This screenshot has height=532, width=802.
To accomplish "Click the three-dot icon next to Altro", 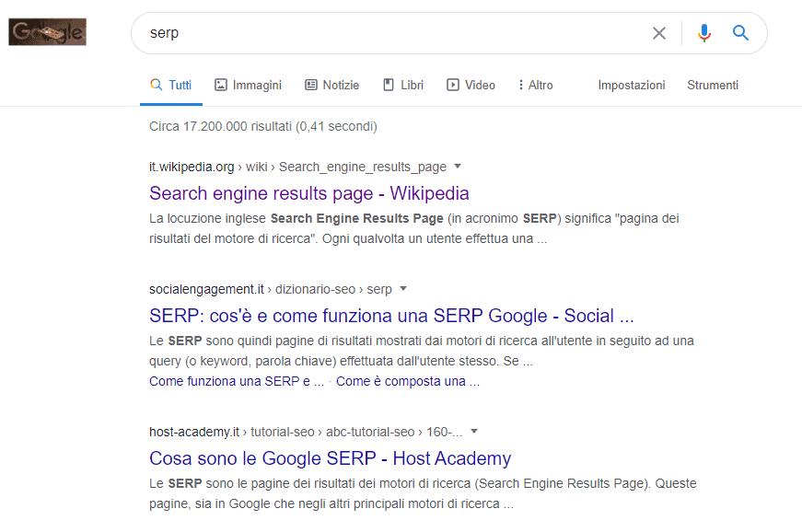I will pos(520,85).
